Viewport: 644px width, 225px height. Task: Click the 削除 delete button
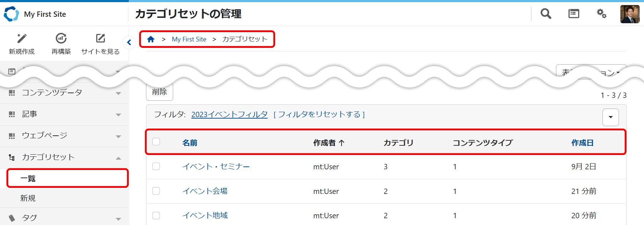coord(160,92)
